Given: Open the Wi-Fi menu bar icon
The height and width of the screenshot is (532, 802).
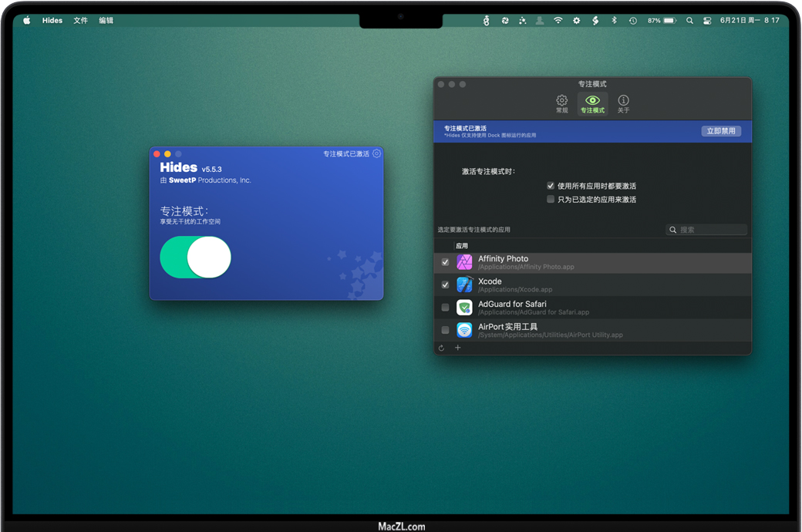Looking at the screenshot, I should coord(558,20).
